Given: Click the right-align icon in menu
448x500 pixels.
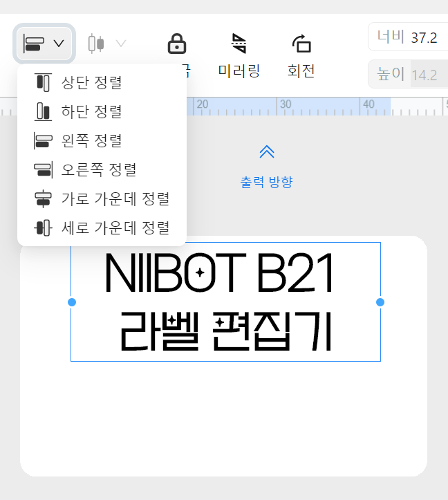Looking at the screenshot, I should coord(43,169).
